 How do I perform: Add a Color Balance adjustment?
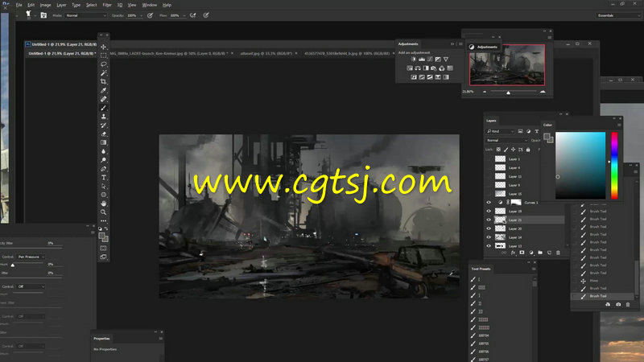(418, 68)
